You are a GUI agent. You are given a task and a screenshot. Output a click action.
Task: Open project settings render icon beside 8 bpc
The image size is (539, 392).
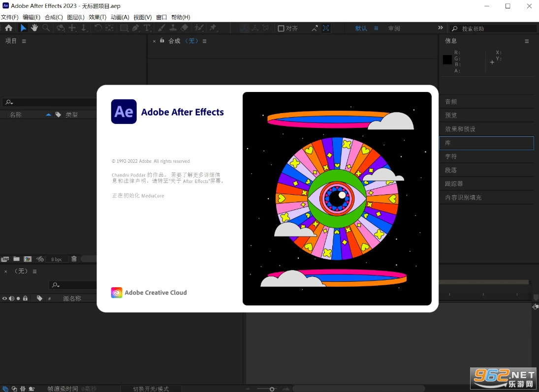tap(40, 259)
